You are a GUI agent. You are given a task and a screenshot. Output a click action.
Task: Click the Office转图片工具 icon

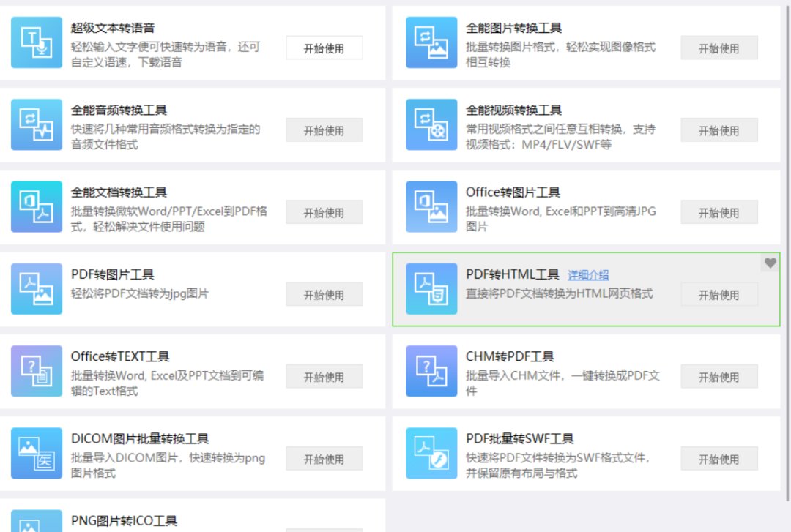tap(431, 207)
